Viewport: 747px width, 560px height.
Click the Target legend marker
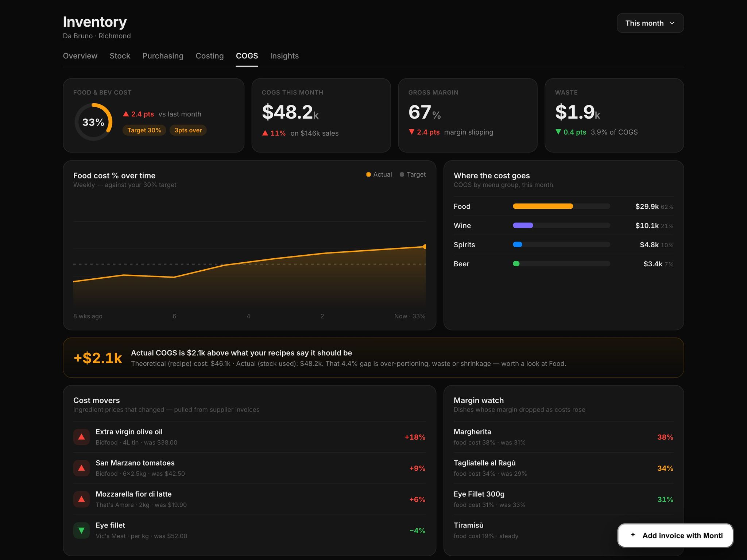tap(402, 174)
